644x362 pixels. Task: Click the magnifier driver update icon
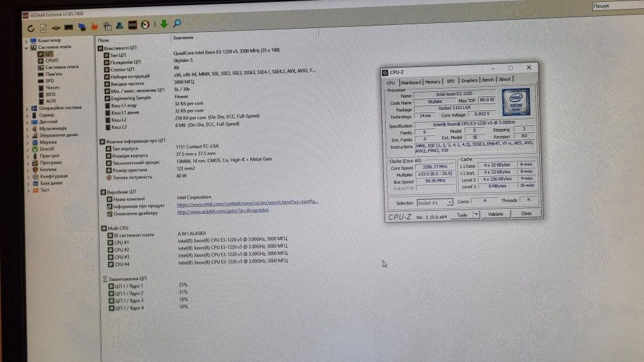pos(177,24)
